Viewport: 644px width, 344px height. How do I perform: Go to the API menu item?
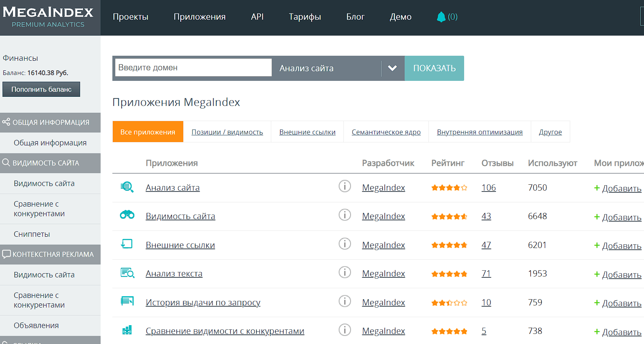click(x=257, y=17)
